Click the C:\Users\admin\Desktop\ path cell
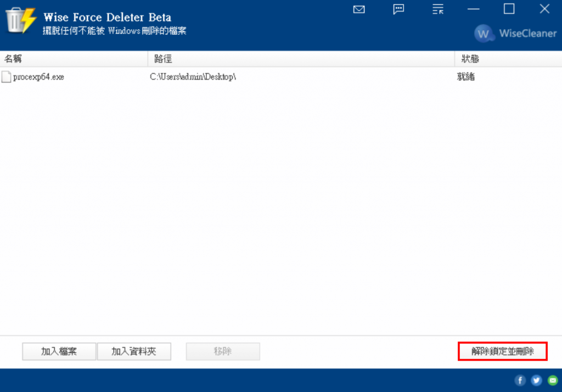The height and width of the screenshot is (392, 562). coord(193,77)
